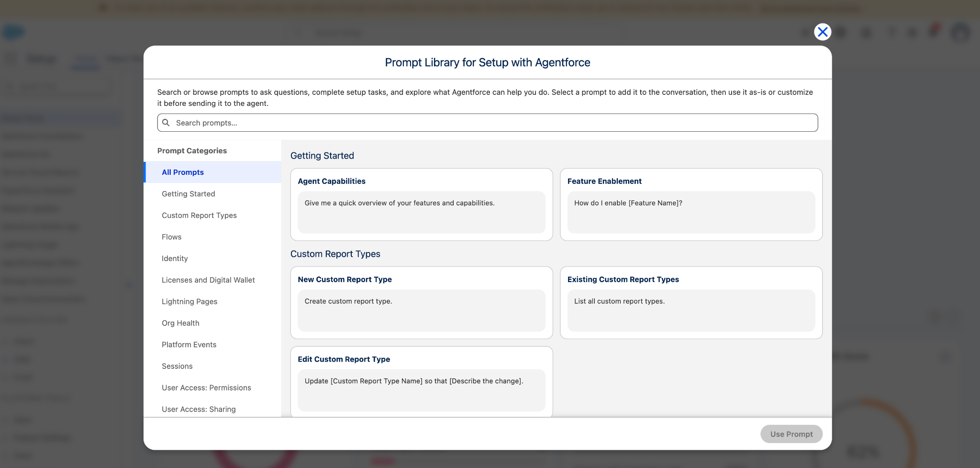Open the Sessions prompt category
The height and width of the screenshot is (468, 980).
pos(212,366)
